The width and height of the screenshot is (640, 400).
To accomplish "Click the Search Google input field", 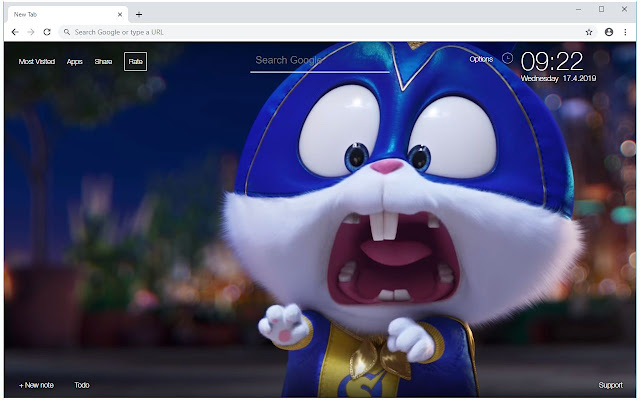I will [x=320, y=61].
